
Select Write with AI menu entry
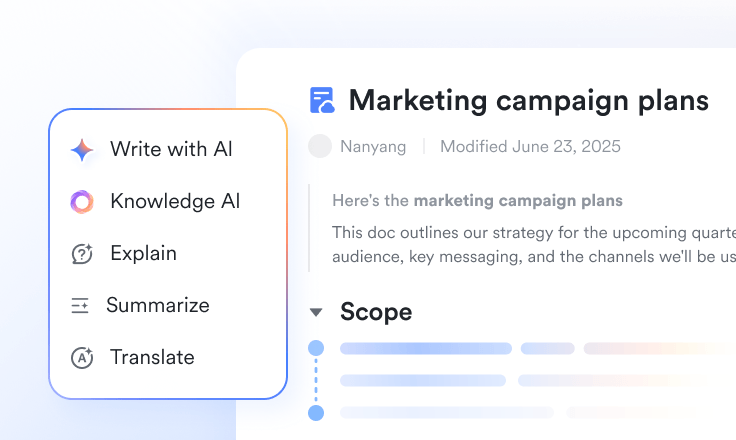(168, 150)
